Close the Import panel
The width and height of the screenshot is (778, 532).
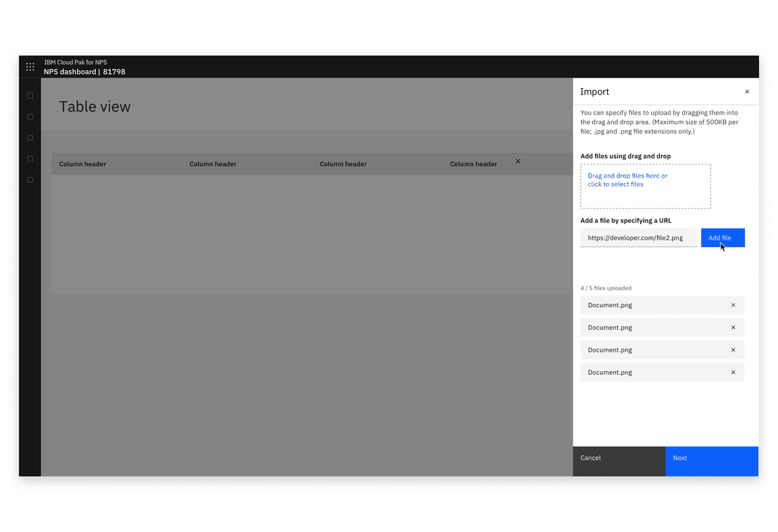747,91
